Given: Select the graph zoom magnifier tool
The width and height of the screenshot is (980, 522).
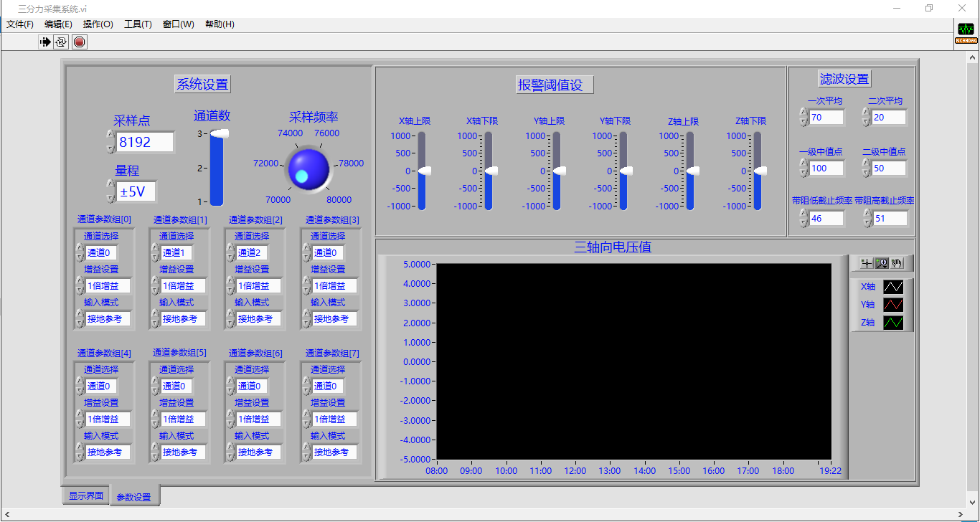Looking at the screenshot, I should click(882, 263).
